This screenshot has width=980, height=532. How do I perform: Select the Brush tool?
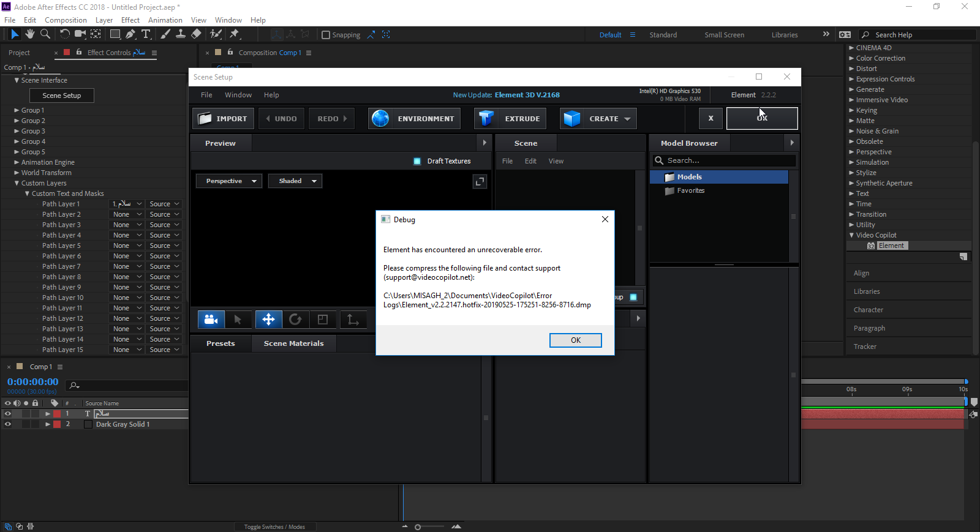point(165,34)
